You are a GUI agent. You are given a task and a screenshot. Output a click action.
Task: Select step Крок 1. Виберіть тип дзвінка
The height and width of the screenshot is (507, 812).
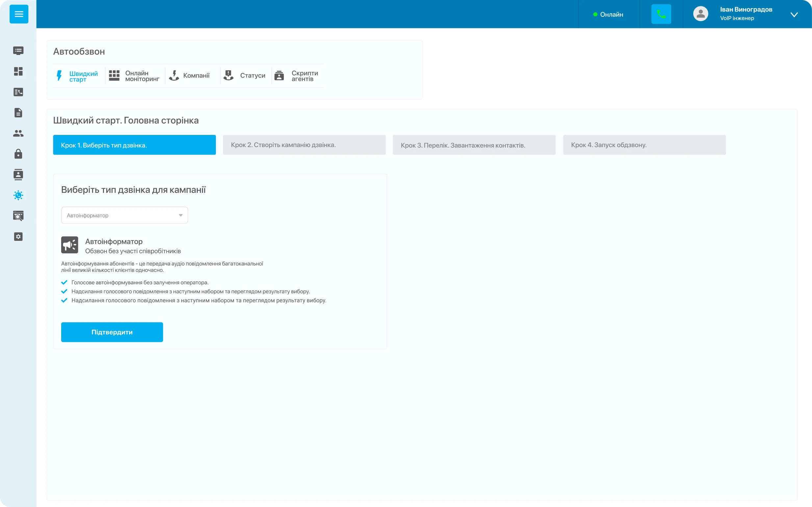135,145
